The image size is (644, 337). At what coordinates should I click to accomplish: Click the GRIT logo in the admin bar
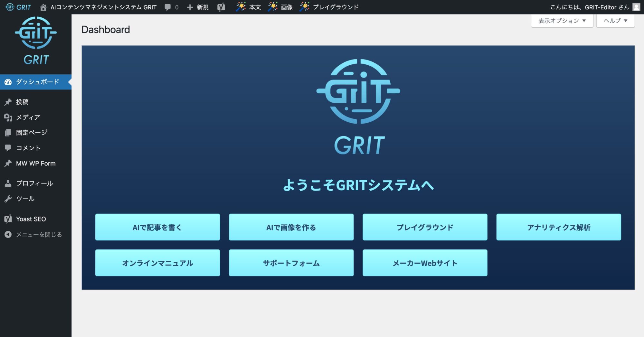point(18,7)
